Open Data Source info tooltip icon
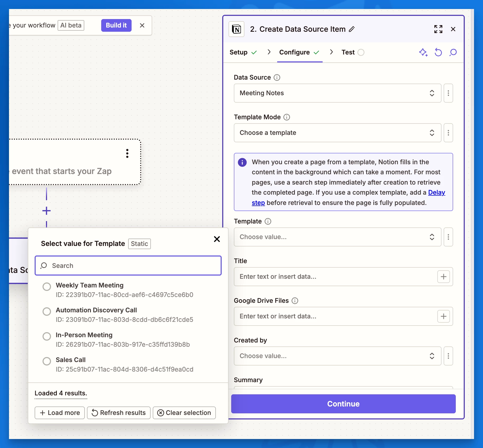This screenshot has height=448, width=483. (277, 77)
